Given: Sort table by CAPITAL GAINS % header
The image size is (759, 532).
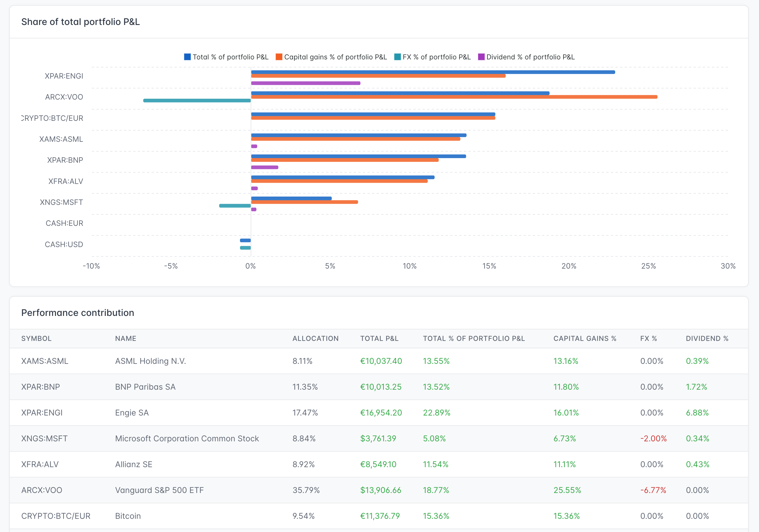Looking at the screenshot, I should click(585, 338).
